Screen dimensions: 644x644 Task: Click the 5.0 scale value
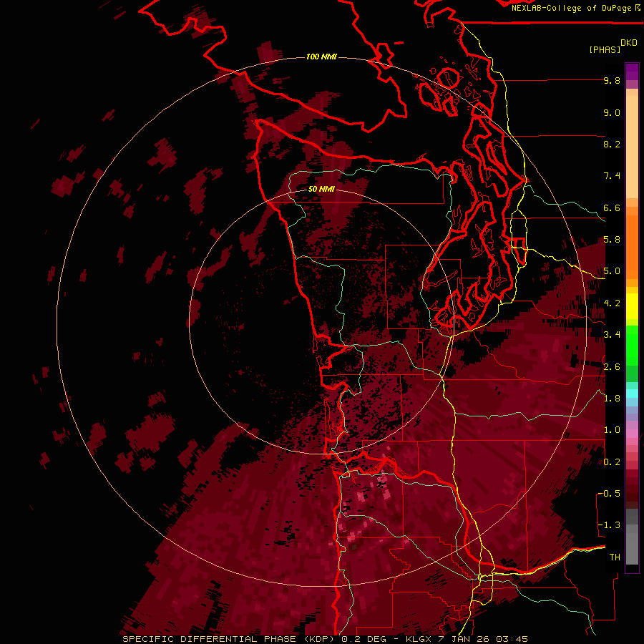click(x=612, y=271)
